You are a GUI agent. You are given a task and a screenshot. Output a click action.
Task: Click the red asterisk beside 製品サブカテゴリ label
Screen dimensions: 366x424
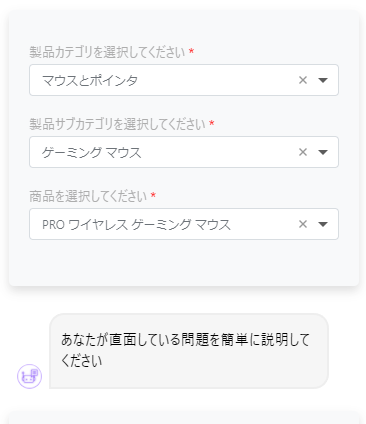pyautogui.click(x=211, y=123)
